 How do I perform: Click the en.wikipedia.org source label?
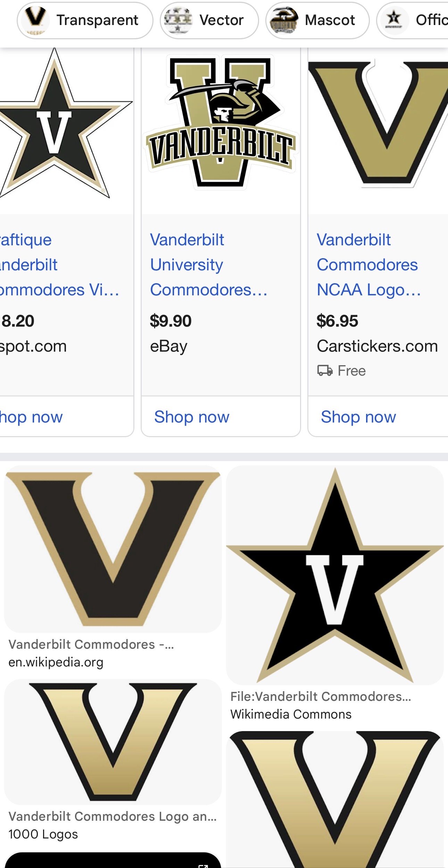56,662
